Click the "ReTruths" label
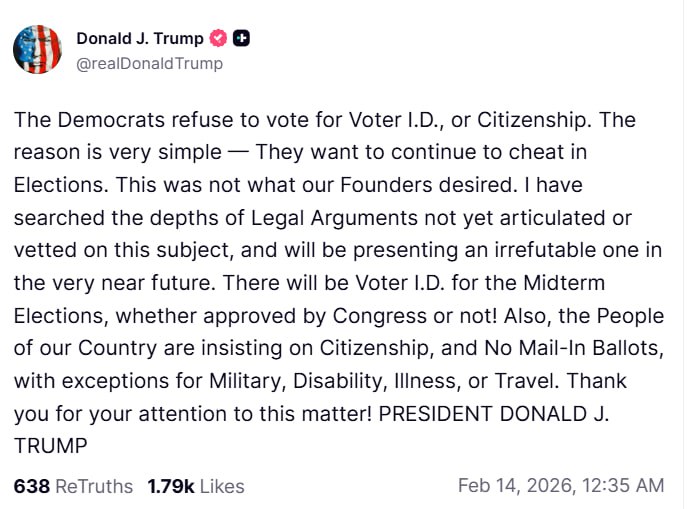 click(94, 486)
